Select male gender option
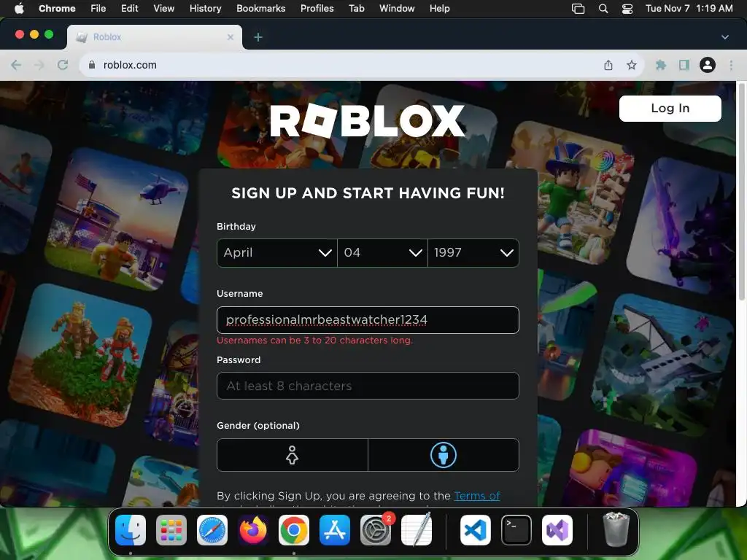The width and height of the screenshot is (747, 560). 444,455
